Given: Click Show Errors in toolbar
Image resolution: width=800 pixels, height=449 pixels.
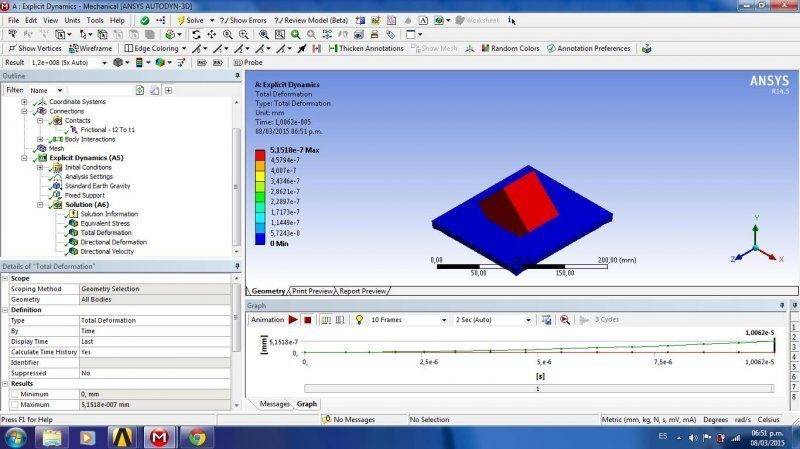Looking at the screenshot, I should 243,20.
